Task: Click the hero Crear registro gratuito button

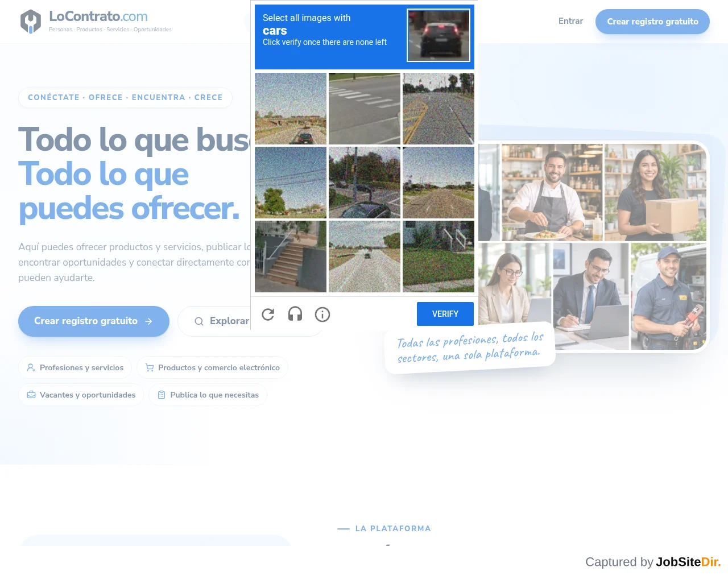Action: tap(94, 321)
